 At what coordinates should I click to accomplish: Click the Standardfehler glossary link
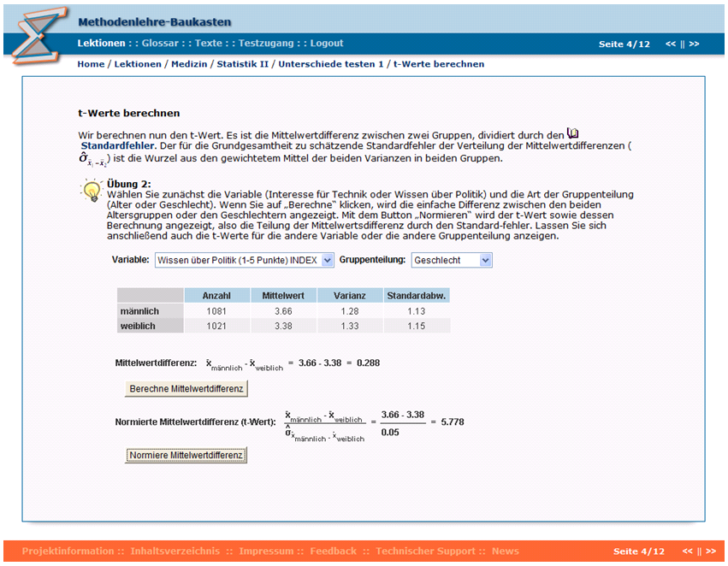click(x=117, y=145)
